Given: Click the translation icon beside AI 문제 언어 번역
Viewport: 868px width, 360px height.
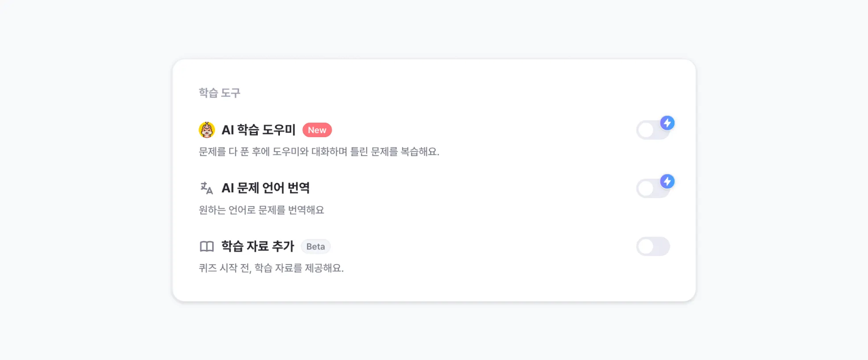Looking at the screenshot, I should coord(206,188).
